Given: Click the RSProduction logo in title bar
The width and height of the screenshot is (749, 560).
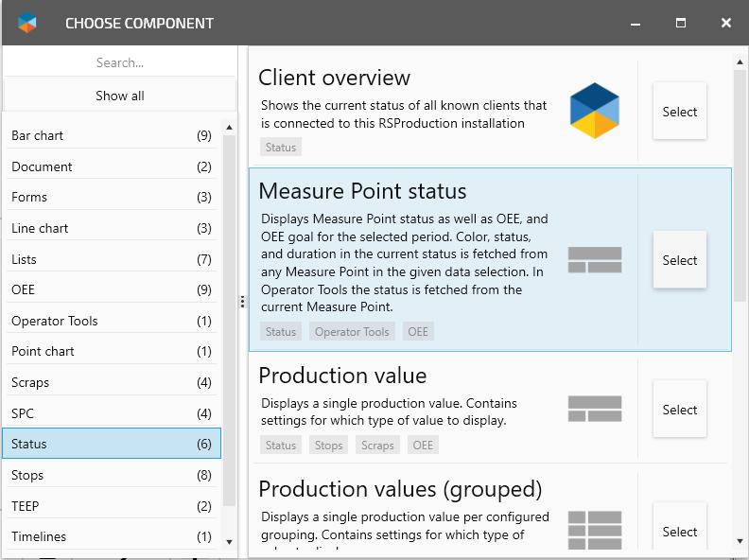Looking at the screenshot, I should [x=27, y=23].
